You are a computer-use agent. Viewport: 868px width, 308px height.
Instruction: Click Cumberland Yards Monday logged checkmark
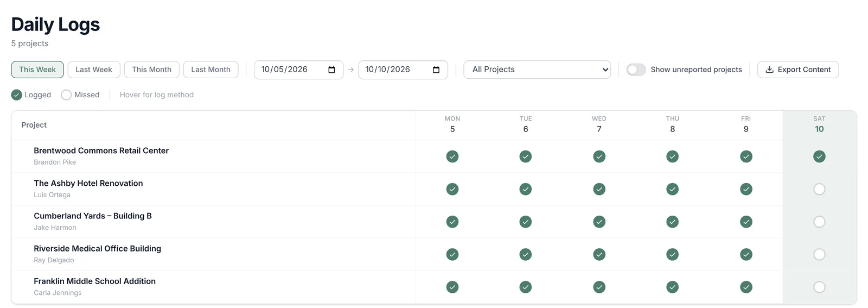point(452,222)
